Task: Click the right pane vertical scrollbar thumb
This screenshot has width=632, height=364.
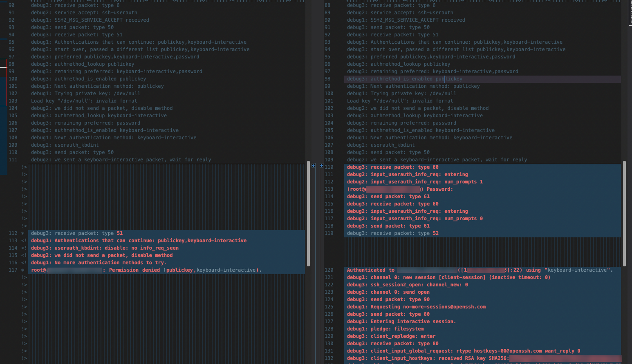Action: [x=624, y=213]
